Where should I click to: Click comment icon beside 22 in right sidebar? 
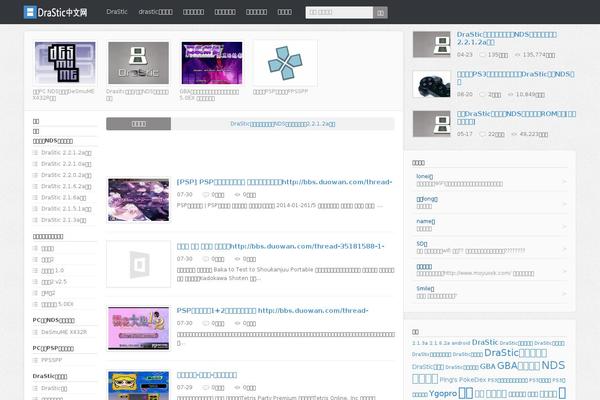tap(483, 134)
